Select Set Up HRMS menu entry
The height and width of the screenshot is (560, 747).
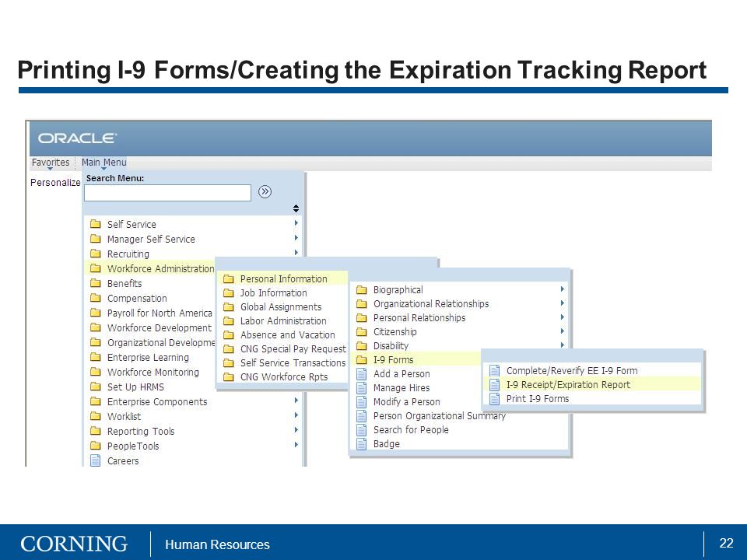135,387
